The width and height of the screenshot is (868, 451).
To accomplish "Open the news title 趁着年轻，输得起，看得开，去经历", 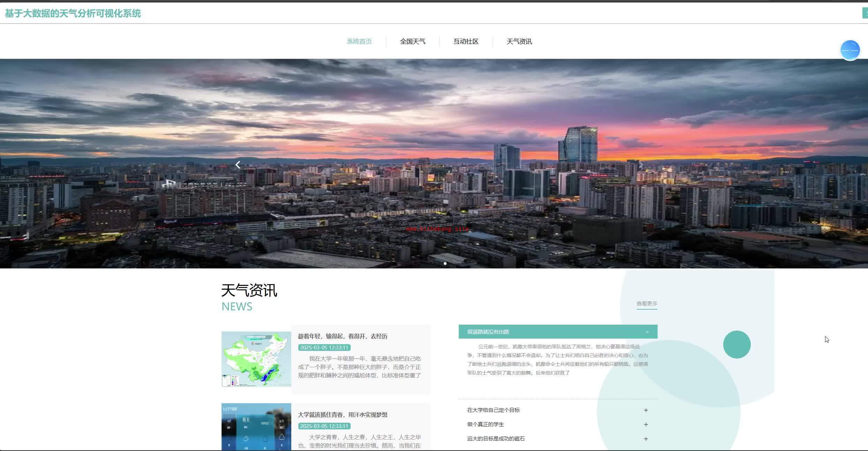I will coord(343,336).
